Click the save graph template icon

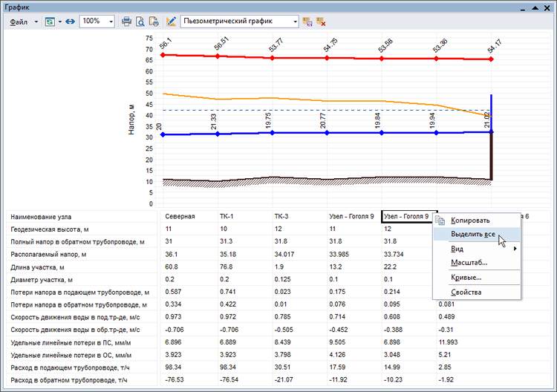307,22
